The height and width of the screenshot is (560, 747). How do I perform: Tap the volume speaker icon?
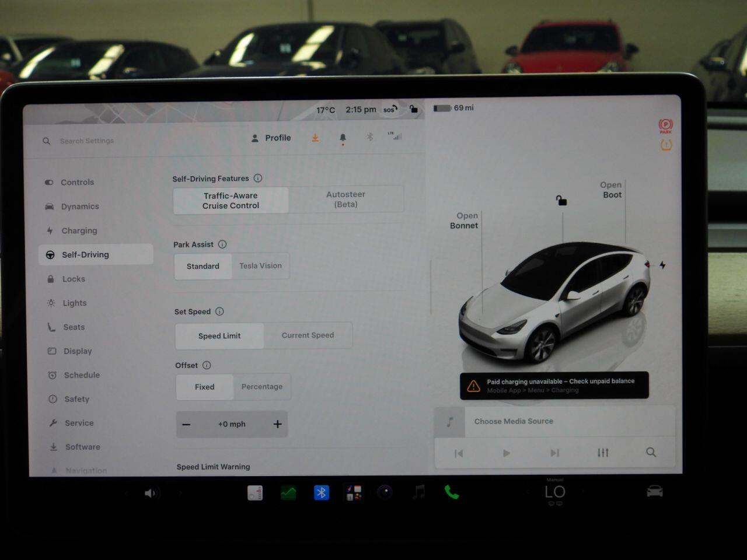pos(150,494)
